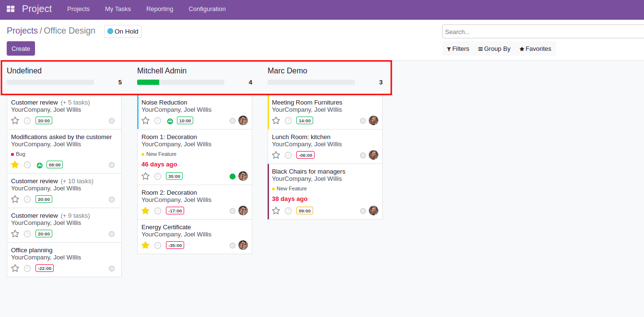Click the Create button
This screenshot has height=317, width=644.
pyautogui.click(x=21, y=48)
